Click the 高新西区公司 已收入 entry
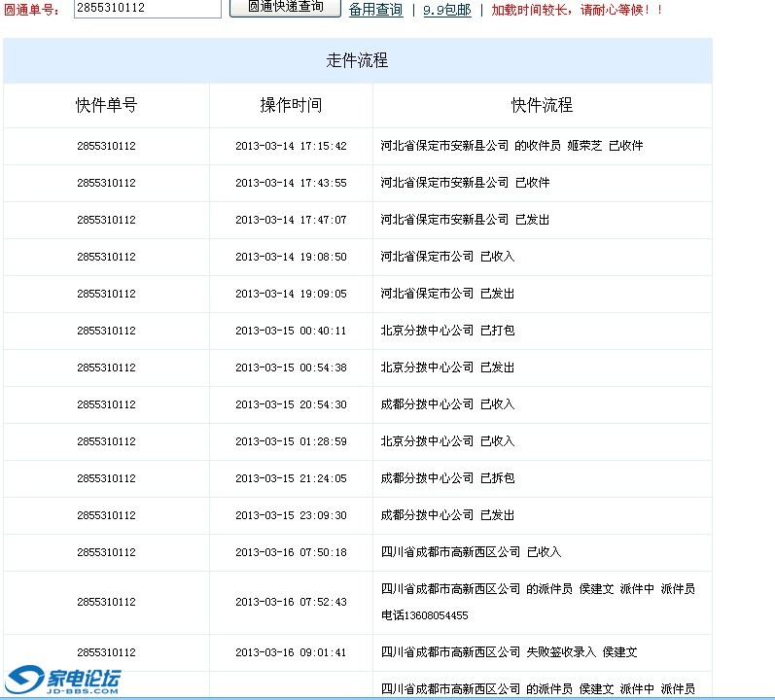This screenshot has width=775, height=700. point(471,552)
